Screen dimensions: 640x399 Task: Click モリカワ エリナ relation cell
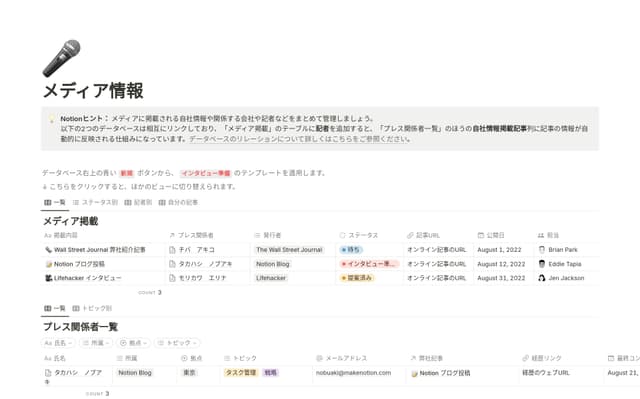coord(208,278)
